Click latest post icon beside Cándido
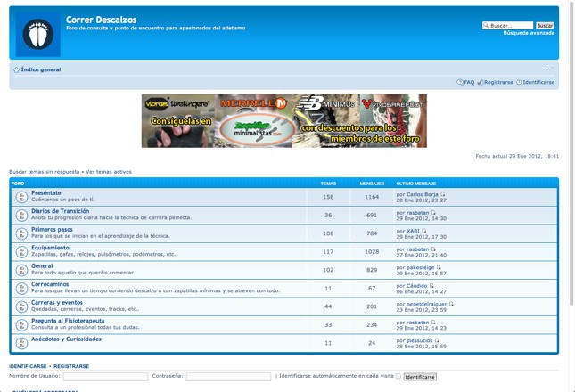Viewport: 575px width, 392px height. 432,286
